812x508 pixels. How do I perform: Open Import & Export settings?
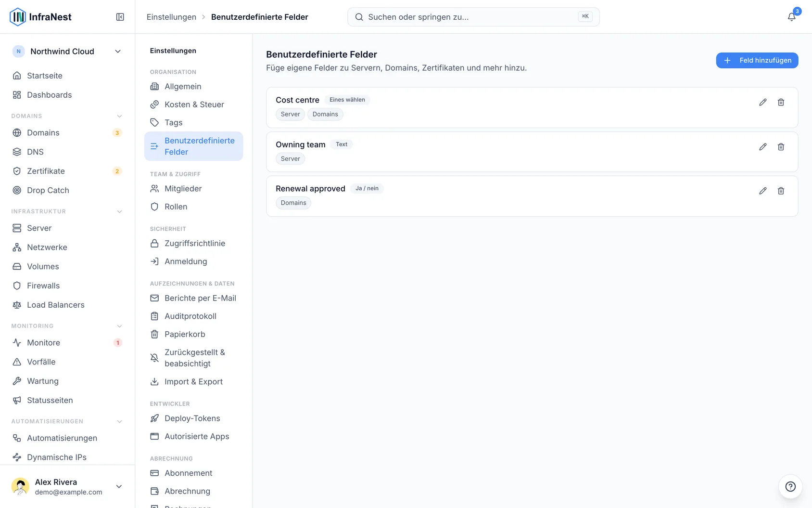click(x=193, y=382)
